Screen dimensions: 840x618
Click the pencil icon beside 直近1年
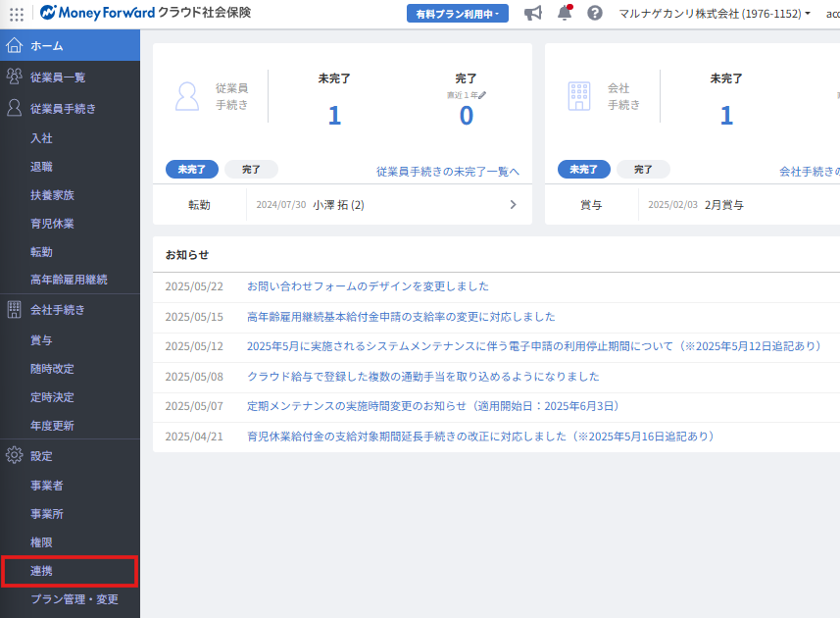point(482,95)
